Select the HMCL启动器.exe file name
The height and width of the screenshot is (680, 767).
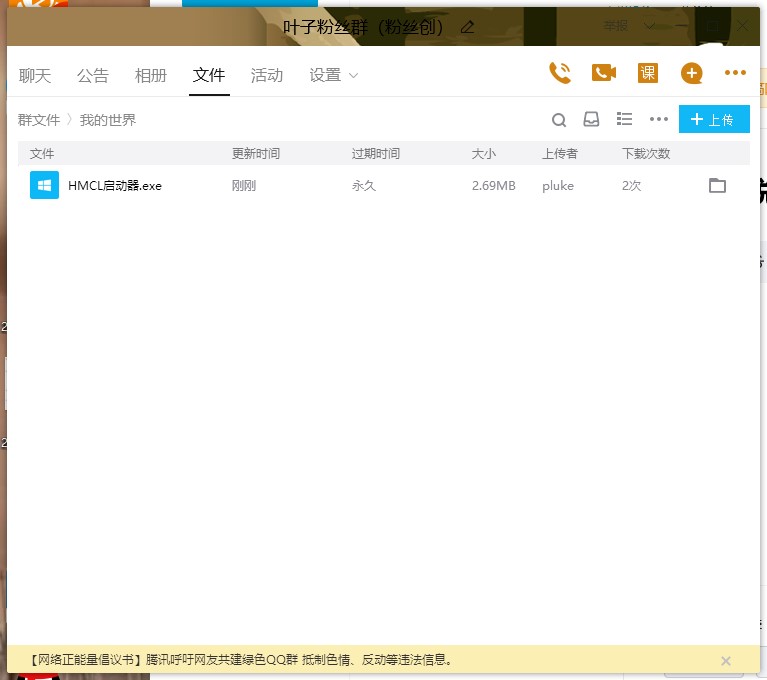[x=115, y=186]
